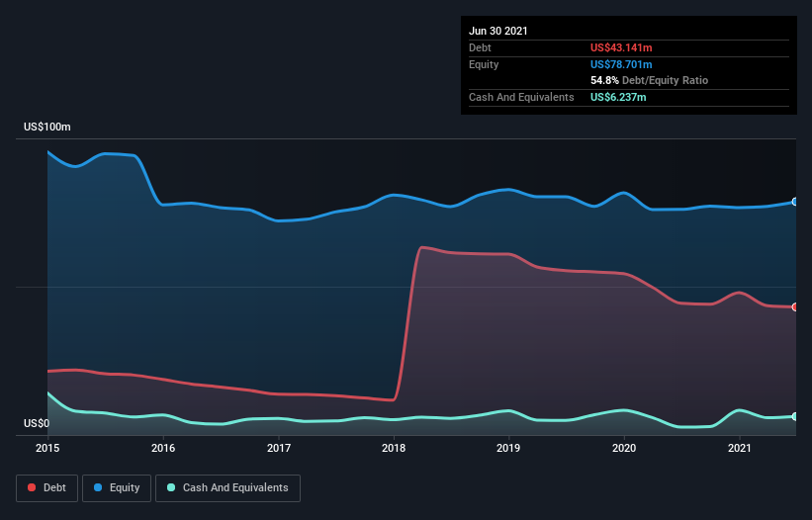Click the US$0 y-axis label
This screenshot has height=520, width=812.
coord(37,423)
